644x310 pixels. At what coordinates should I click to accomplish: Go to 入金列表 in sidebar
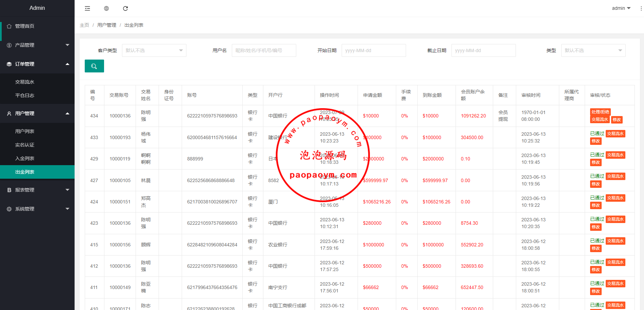25,158
